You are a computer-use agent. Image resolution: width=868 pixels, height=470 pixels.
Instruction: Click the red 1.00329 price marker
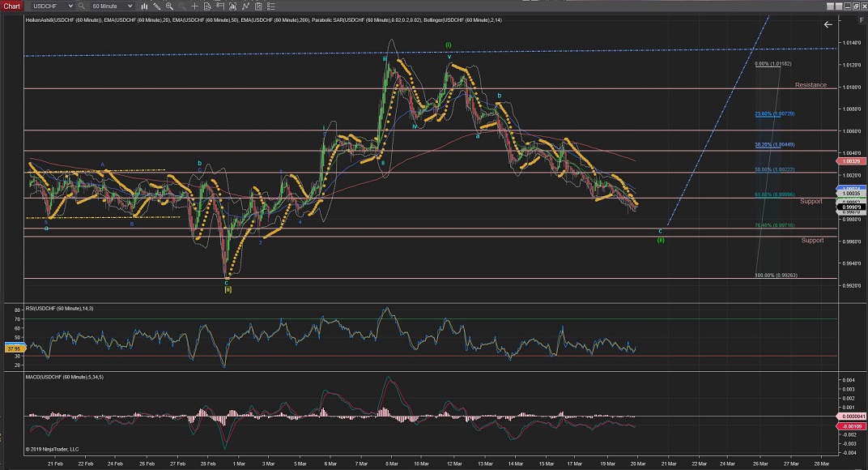click(851, 161)
